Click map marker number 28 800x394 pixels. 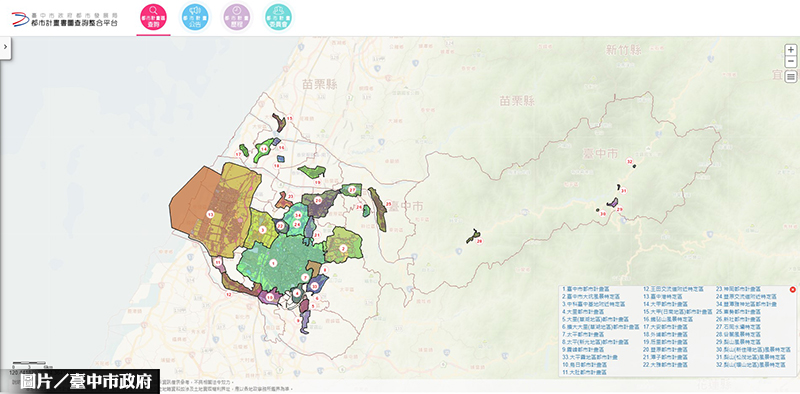click(x=479, y=241)
